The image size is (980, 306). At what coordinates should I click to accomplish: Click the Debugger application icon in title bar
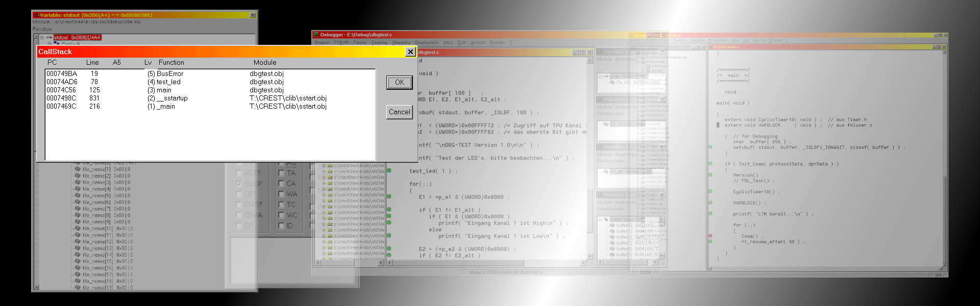click(x=316, y=35)
